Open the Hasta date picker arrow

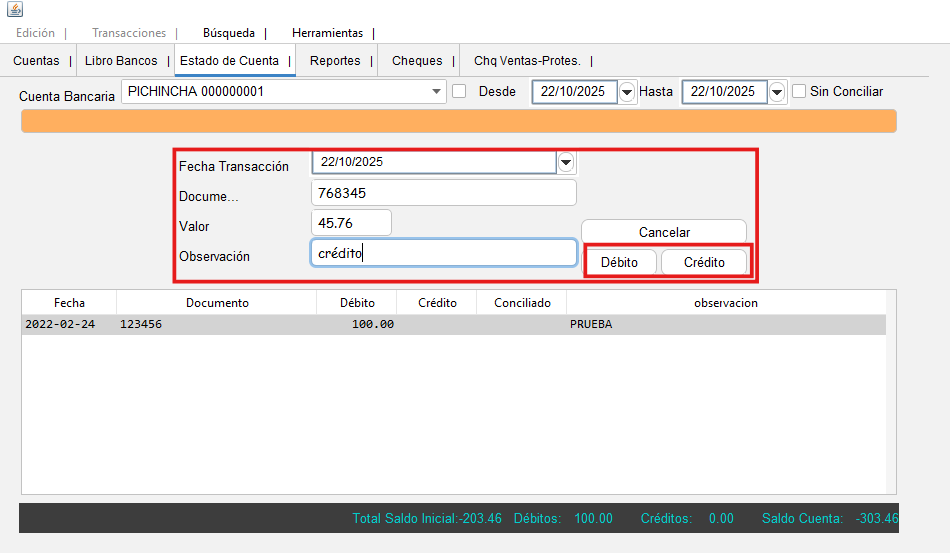[777, 92]
